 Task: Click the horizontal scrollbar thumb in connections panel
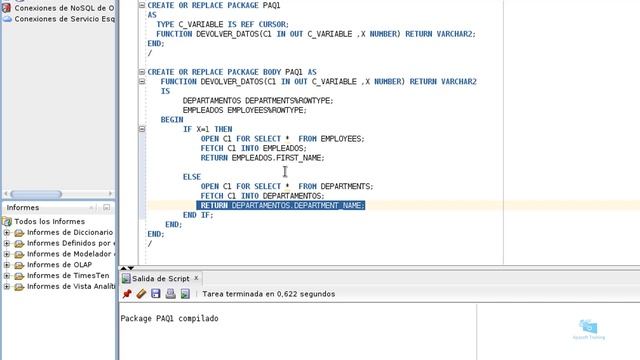click(36, 194)
